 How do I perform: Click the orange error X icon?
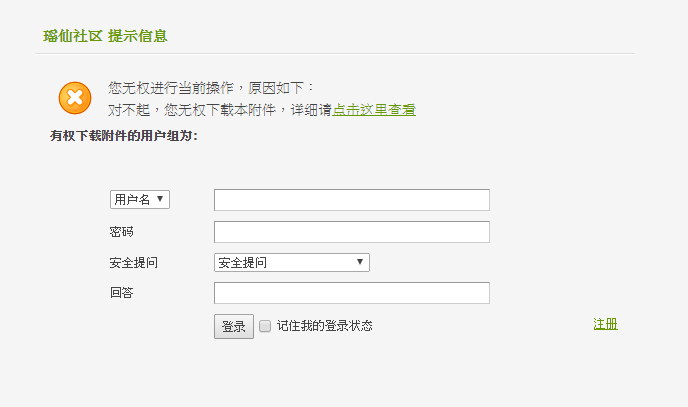tap(75, 98)
